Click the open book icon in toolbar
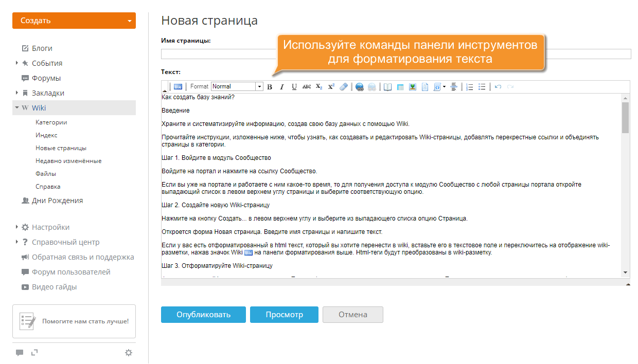The height and width of the screenshot is (364, 638). (x=387, y=87)
